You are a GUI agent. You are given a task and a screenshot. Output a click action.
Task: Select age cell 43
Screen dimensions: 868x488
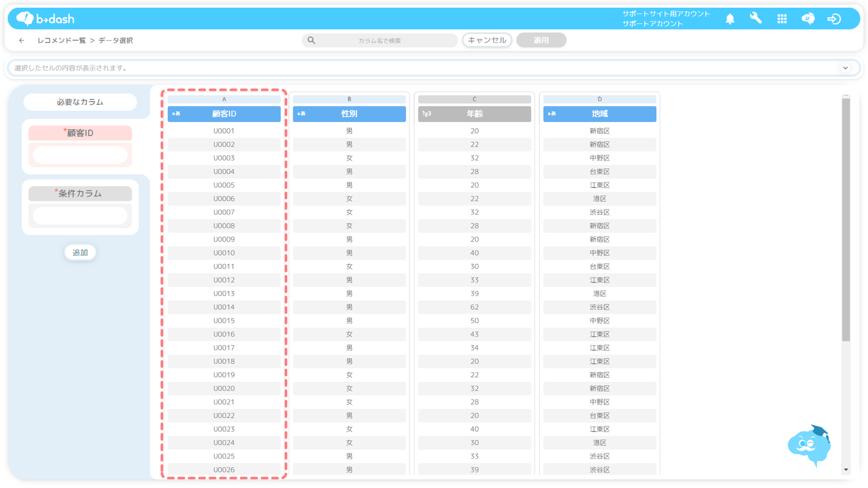[474, 334]
